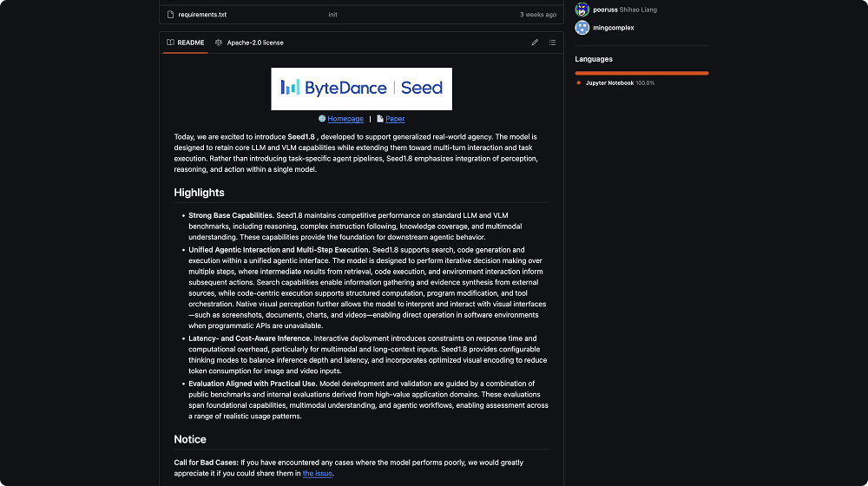Viewport: 868px width, 486px height.
Task: Click the bold 'Seed1.8' in intro paragraph
Action: [x=301, y=137]
